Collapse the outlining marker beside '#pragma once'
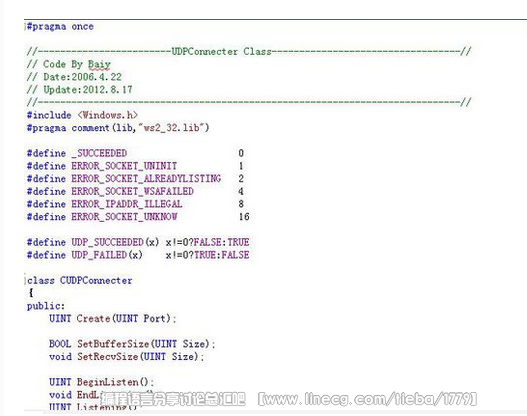Image resolution: width=527 pixels, height=416 pixels. coord(25,27)
